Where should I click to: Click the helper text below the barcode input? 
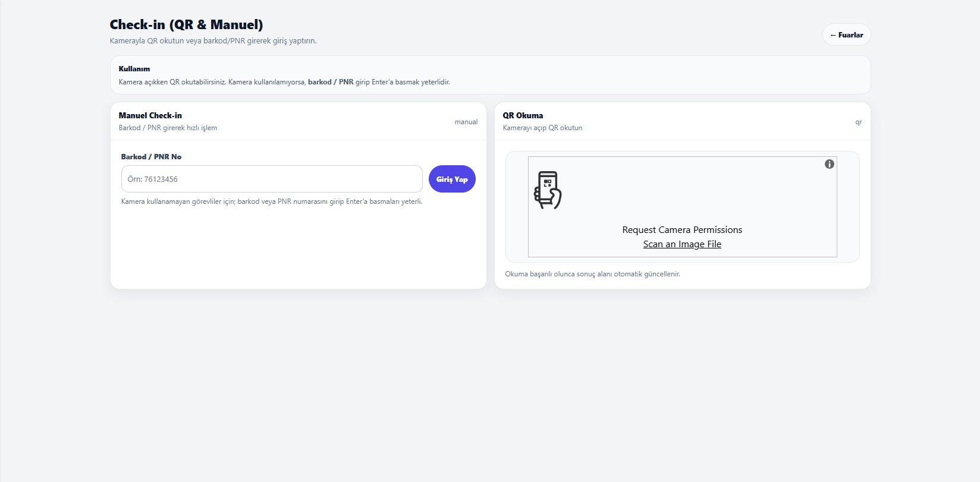[x=272, y=201]
